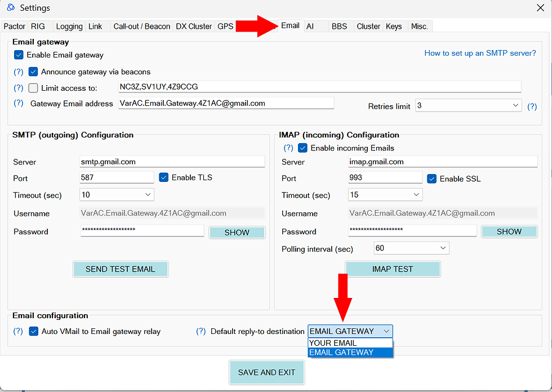Click the IMAP Port field
The image size is (552, 392).
click(385, 177)
